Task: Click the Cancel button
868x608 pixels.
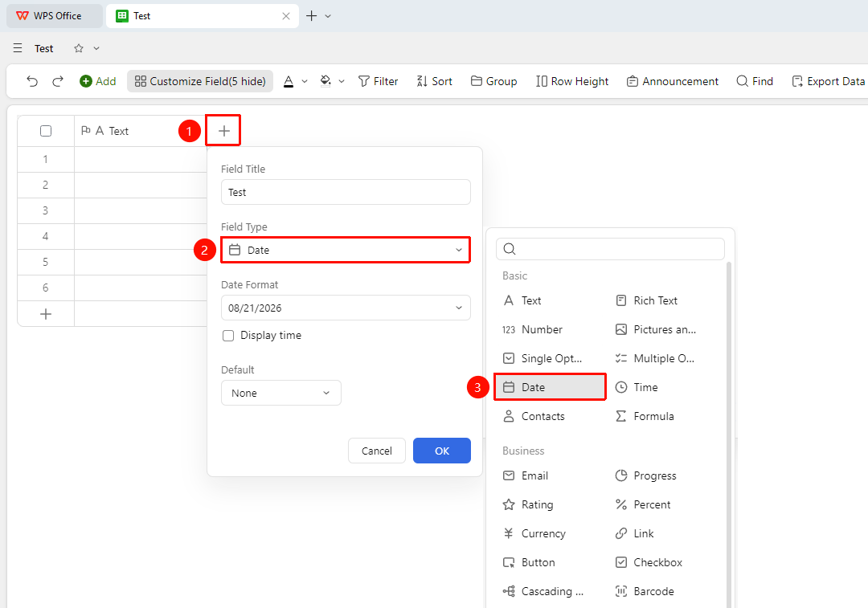Action: coord(376,451)
